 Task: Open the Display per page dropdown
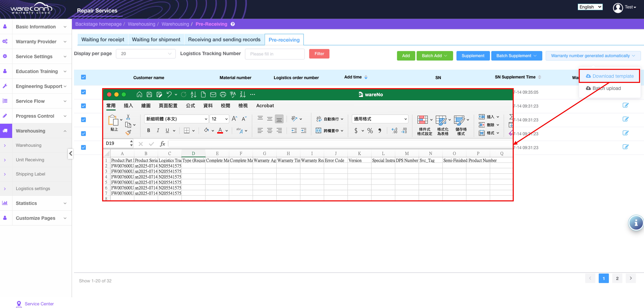pos(145,54)
